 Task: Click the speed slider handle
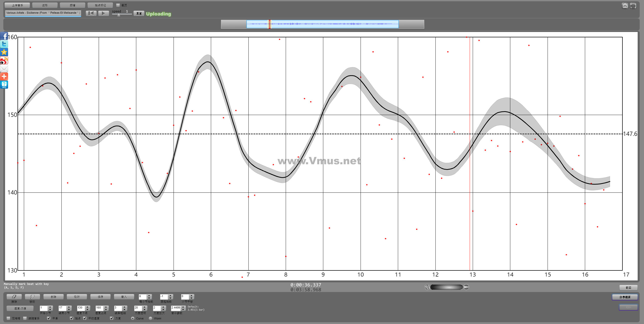[x=119, y=15]
